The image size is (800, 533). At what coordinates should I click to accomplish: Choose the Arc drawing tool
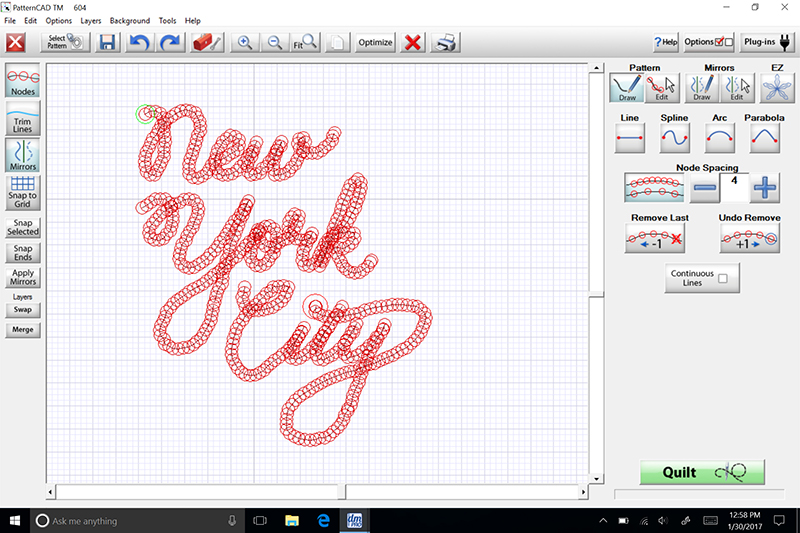(x=719, y=138)
